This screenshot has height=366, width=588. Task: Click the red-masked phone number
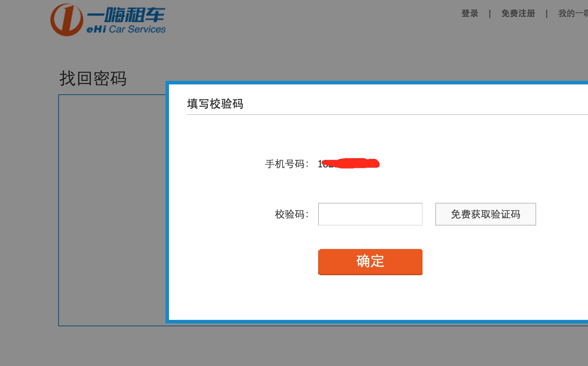click(x=349, y=163)
